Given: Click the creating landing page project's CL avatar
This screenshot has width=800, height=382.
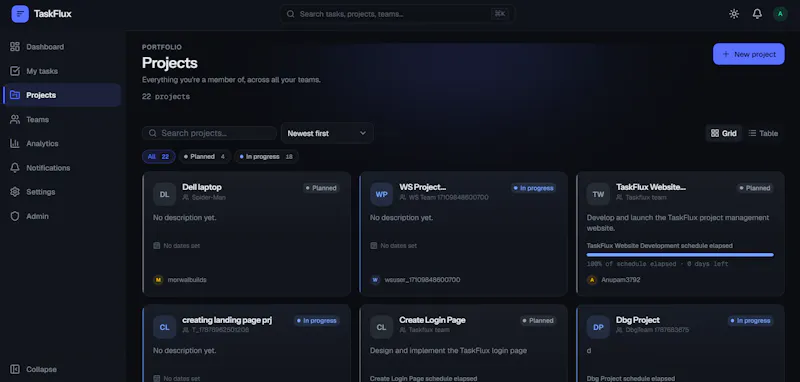Looking at the screenshot, I should pos(164,327).
